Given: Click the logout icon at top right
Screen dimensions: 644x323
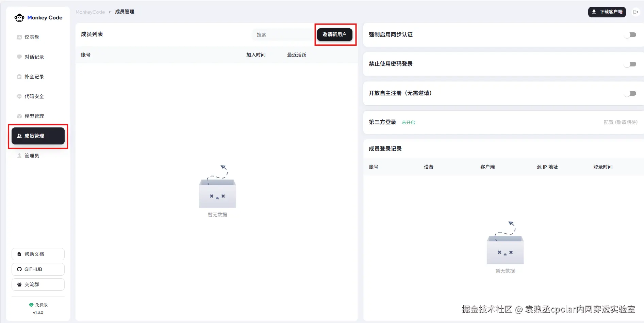Looking at the screenshot, I should [635, 12].
